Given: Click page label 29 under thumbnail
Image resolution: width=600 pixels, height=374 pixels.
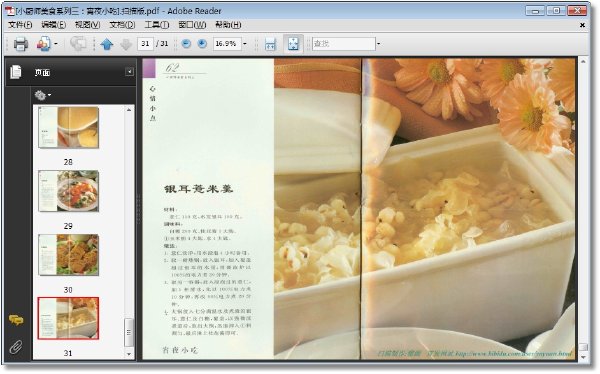Looking at the screenshot, I should pyautogui.click(x=68, y=226).
